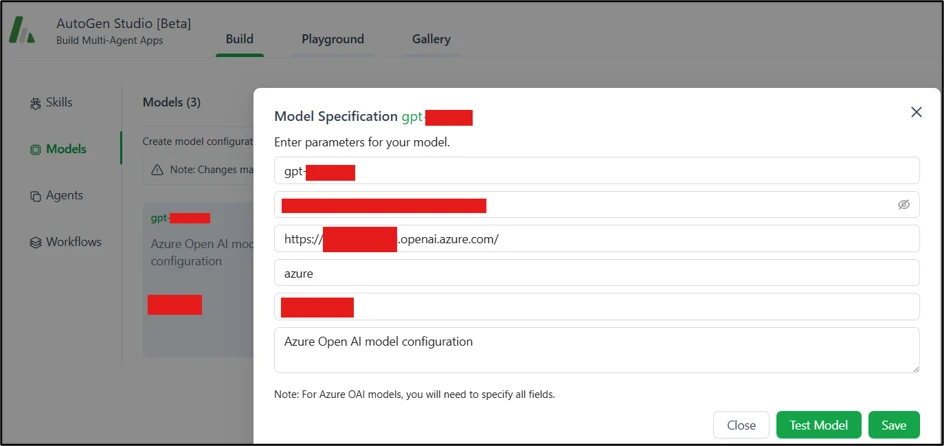Click the API key input field
The width and height of the screenshot is (944, 446).
[597, 205]
